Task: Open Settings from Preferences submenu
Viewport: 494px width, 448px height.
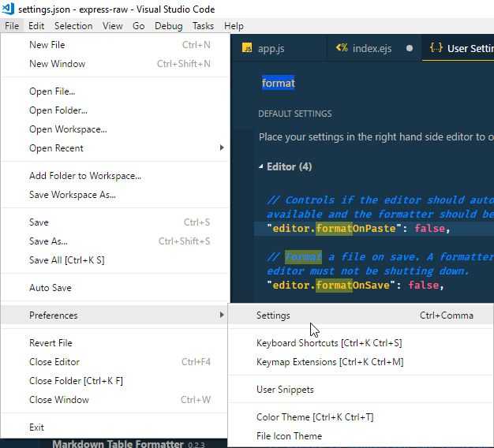Action: point(273,315)
